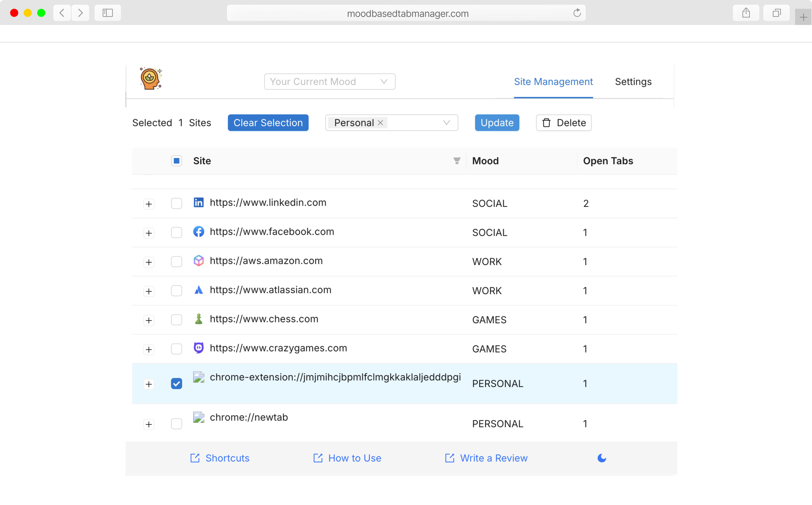812x505 pixels.
Task: Click the browser share icon
Action: 746,13
